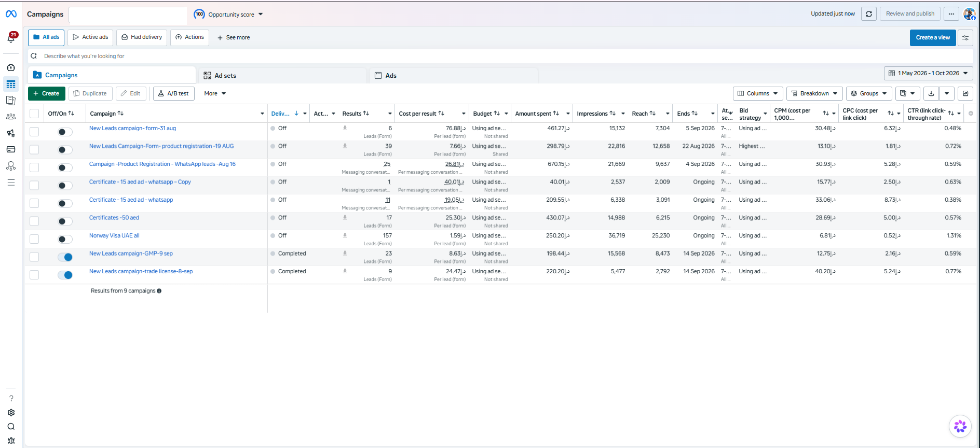The width and height of the screenshot is (980, 448).
Task: Expand the Columns dropdown
Action: click(x=758, y=93)
